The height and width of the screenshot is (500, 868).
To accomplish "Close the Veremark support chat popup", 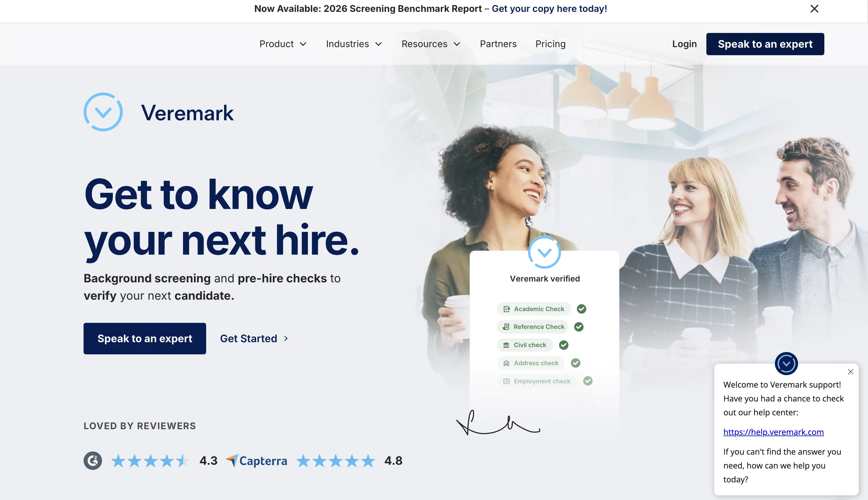I will coord(850,372).
